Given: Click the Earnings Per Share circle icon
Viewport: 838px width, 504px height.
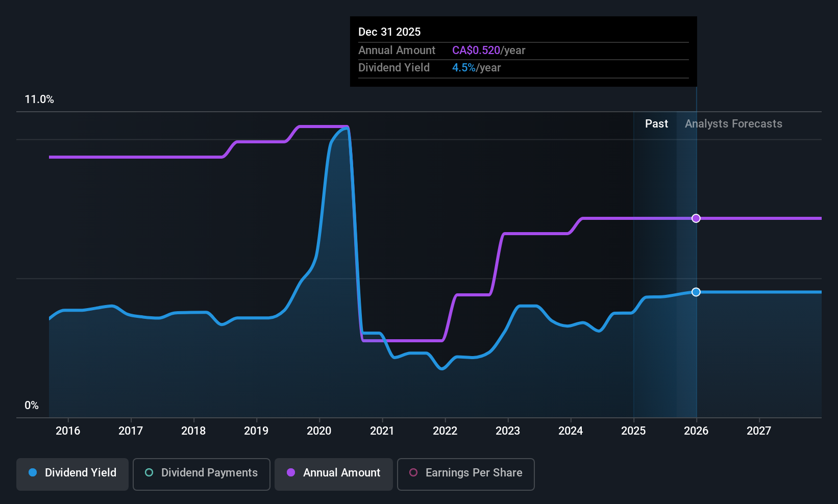Looking at the screenshot, I should 413,473.
